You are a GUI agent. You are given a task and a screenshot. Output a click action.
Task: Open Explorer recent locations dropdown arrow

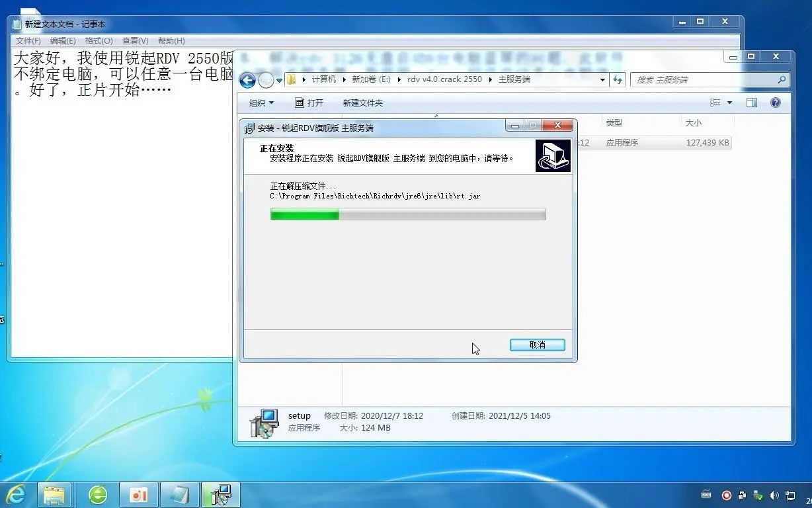pyautogui.click(x=279, y=81)
